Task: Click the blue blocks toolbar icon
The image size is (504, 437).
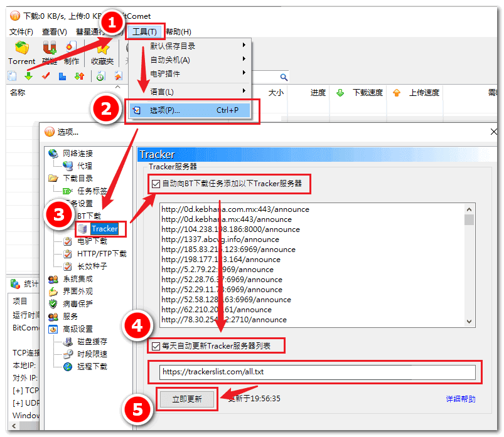Action: point(62,76)
